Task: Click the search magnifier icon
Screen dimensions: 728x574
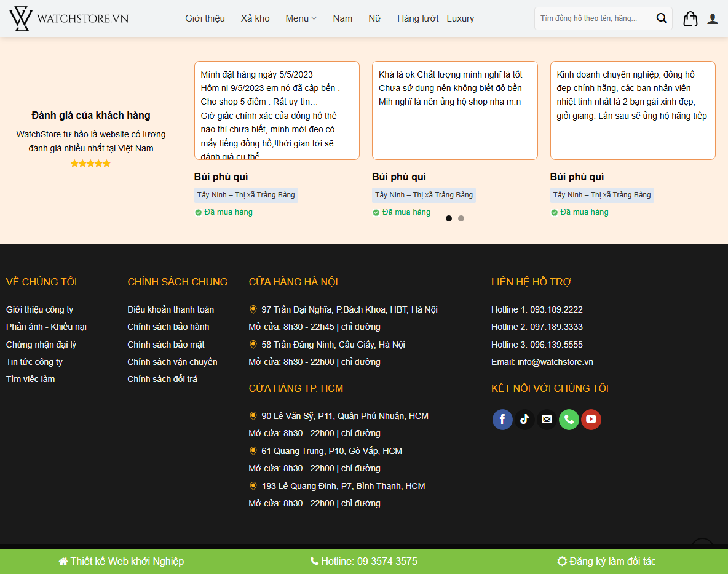Action: coord(662,18)
